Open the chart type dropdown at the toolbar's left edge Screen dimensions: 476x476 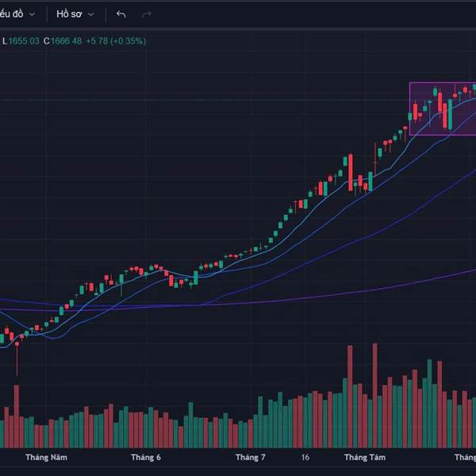[x=17, y=14]
